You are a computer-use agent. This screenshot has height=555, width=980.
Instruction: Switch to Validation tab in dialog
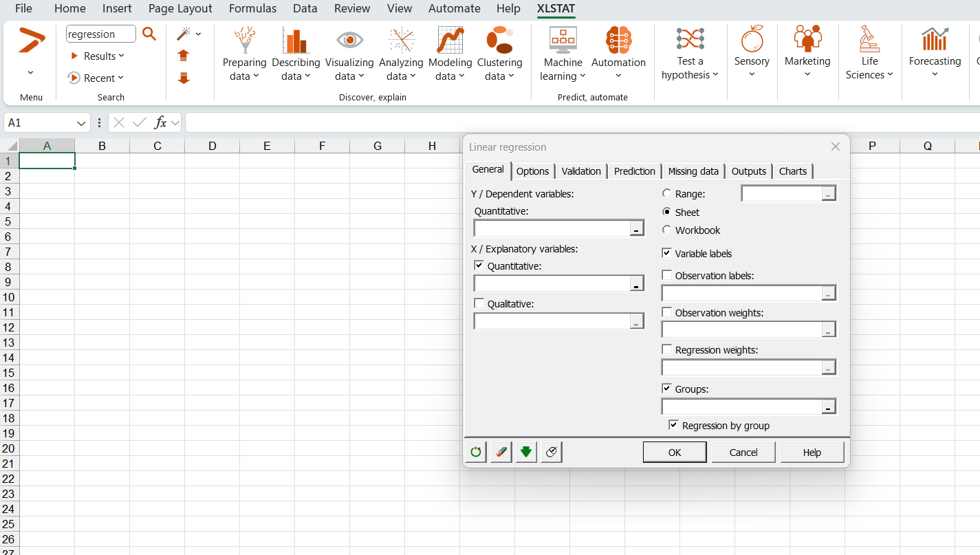coord(581,171)
